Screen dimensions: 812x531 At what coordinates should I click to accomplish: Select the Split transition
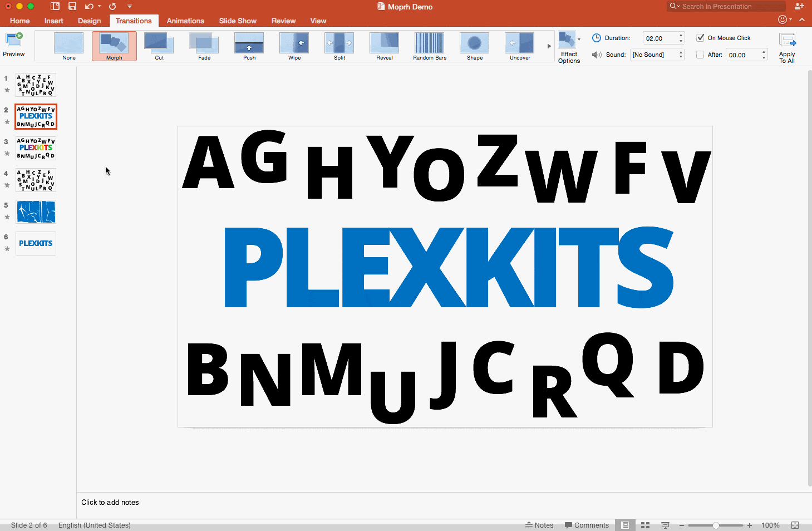tap(339, 46)
